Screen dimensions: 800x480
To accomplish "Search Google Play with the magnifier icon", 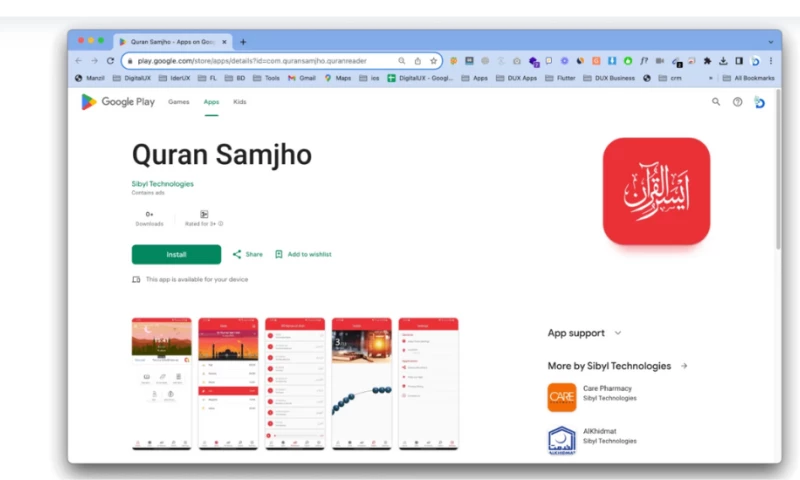I will [x=716, y=102].
